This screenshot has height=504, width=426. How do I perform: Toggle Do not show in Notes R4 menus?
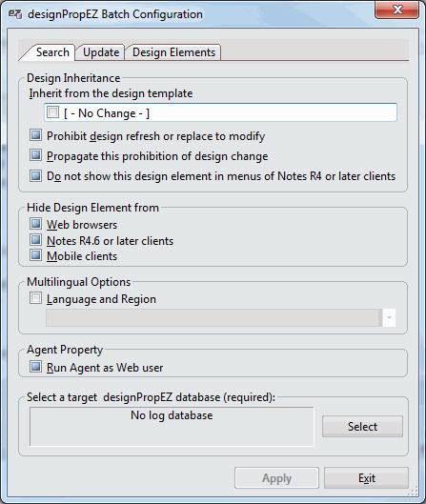coord(35,176)
